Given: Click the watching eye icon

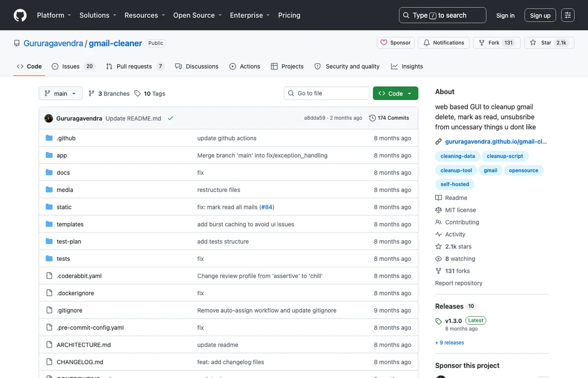Looking at the screenshot, I should point(439,259).
